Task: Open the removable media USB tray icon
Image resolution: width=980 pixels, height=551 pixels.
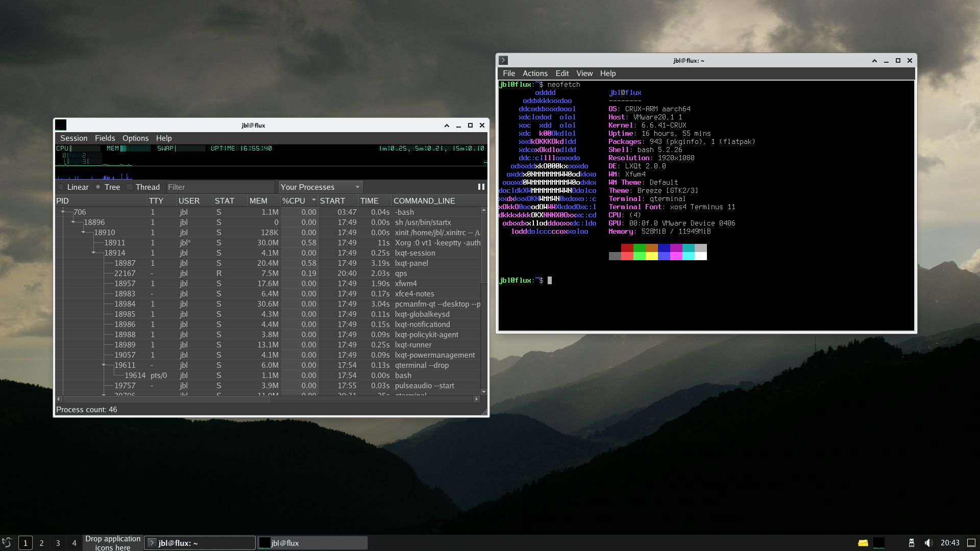Action: (x=911, y=543)
